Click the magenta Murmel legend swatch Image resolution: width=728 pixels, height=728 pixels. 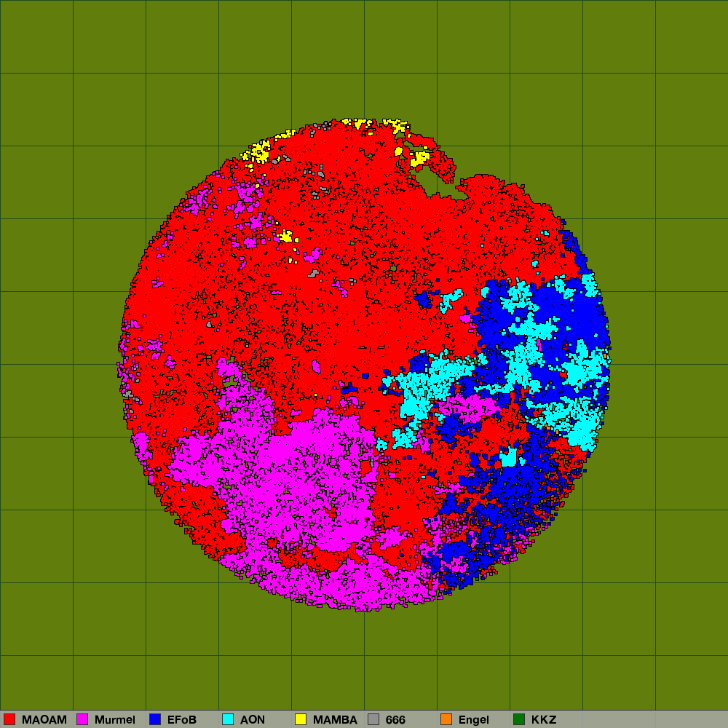(82, 719)
